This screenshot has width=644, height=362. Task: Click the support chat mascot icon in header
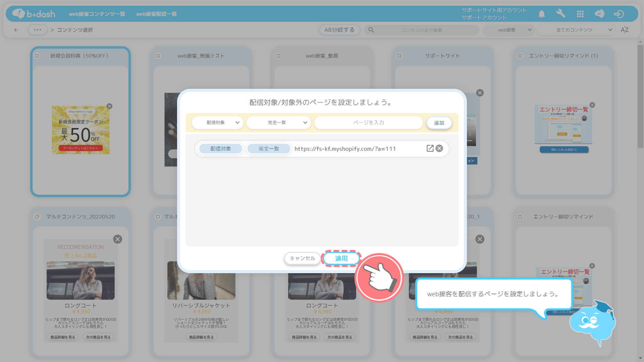pos(599,14)
